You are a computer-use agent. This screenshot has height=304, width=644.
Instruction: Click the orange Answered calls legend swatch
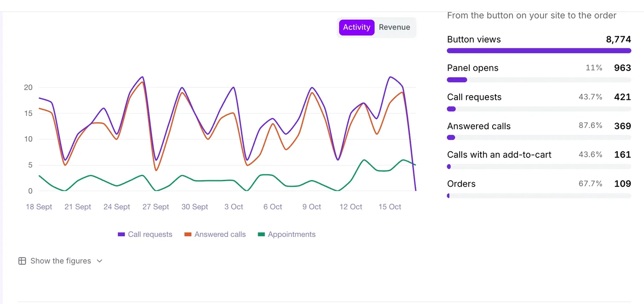click(188, 234)
